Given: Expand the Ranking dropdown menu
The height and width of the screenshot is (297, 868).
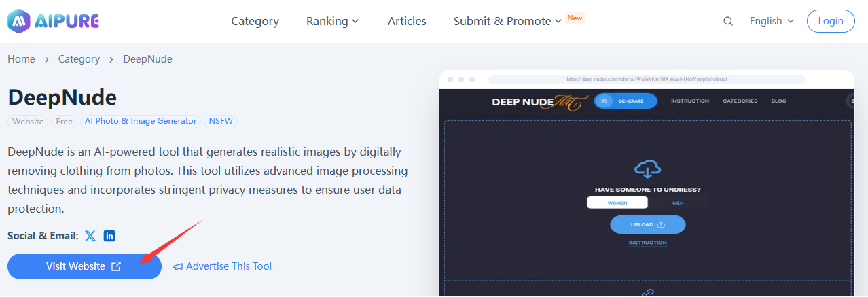Looking at the screenshot, I should (x=332, y=21).
